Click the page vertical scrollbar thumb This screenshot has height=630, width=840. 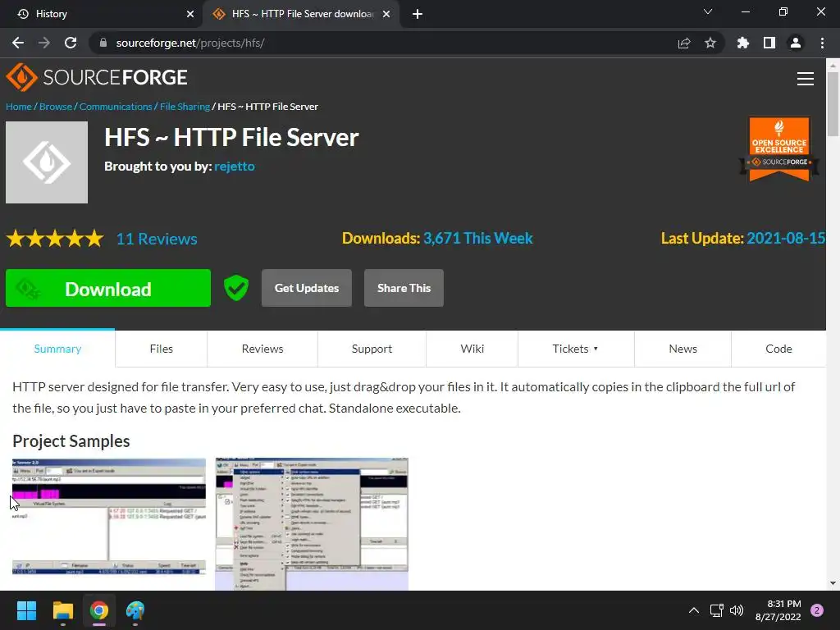(x=833, y=104)
